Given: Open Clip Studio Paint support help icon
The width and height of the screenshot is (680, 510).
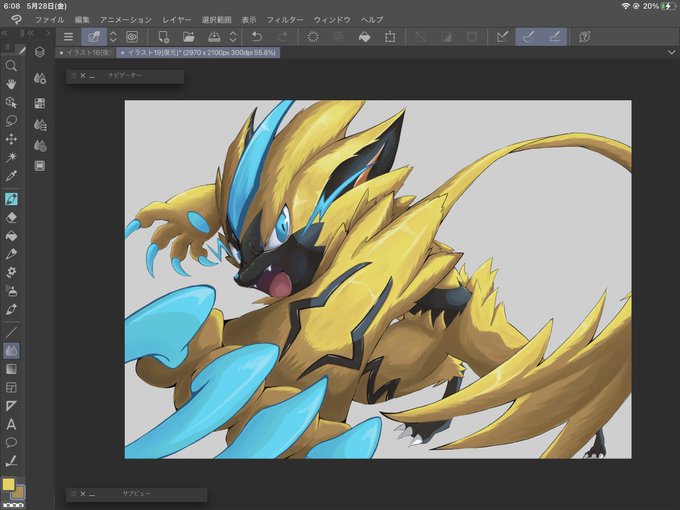Looking at the screenshot, I should pos(584,37).
